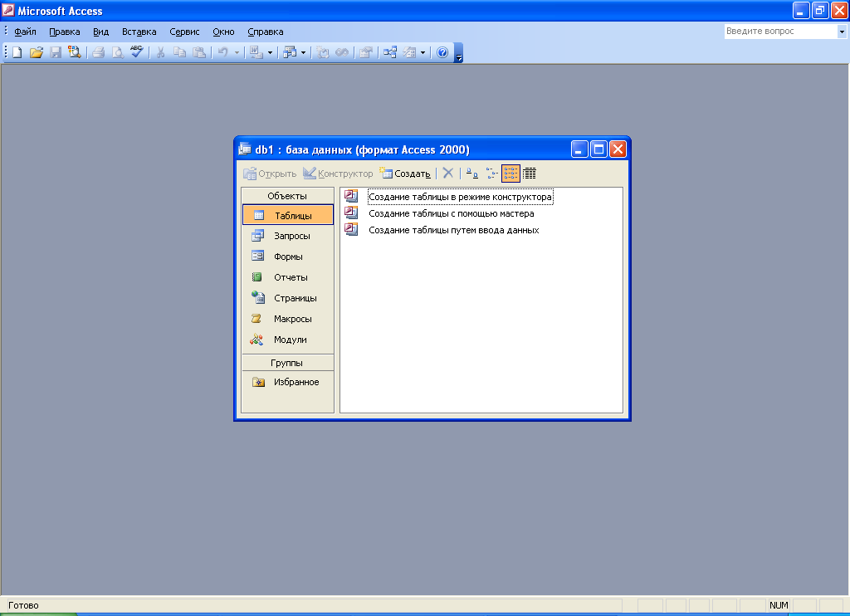The image size is (850, 616).
Task: Expand the New Object dropdown arrow
Action: pos(423,52)
